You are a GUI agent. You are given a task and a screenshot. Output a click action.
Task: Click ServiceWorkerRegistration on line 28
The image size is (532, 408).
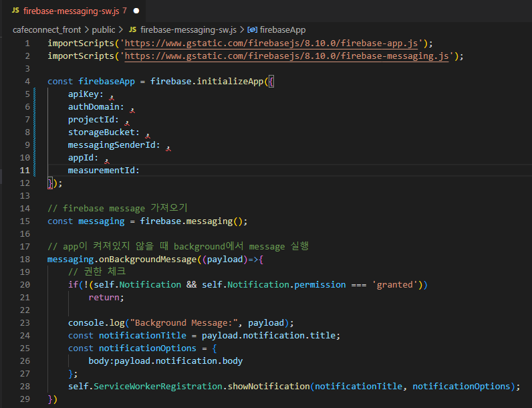[x=158, y=387]
